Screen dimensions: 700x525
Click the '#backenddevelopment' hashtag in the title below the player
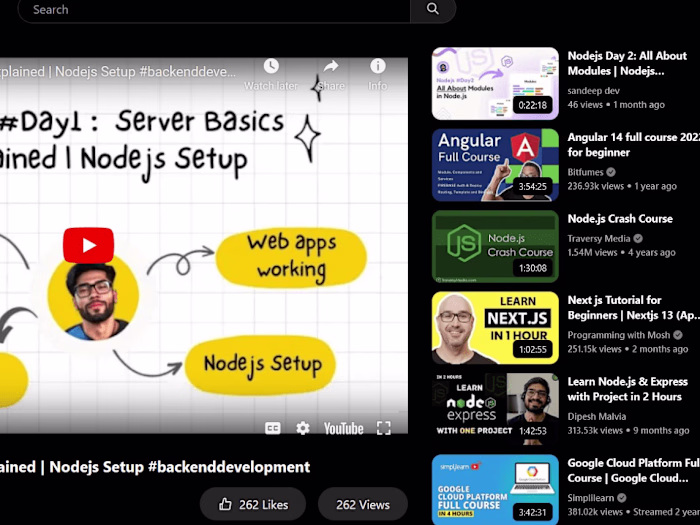229,467
